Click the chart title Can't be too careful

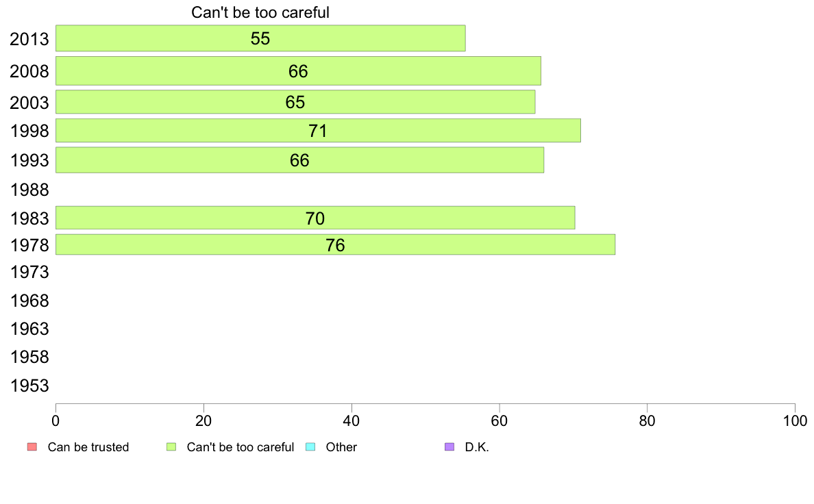260,12
